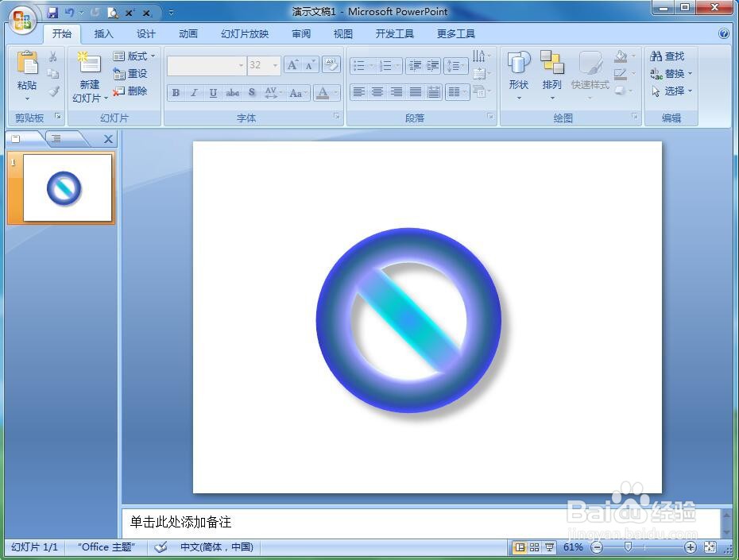Click the Paste clipboard icon

click(x=27, y=63)
